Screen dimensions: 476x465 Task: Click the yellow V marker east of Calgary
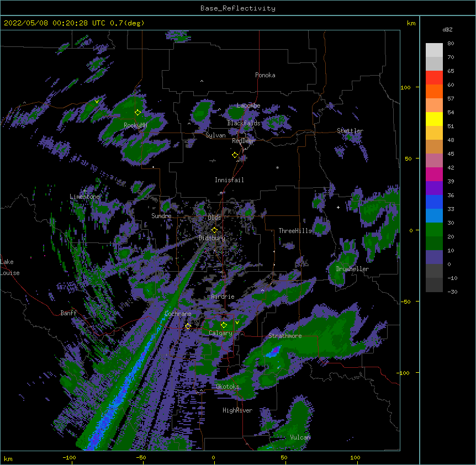[237, 323]
